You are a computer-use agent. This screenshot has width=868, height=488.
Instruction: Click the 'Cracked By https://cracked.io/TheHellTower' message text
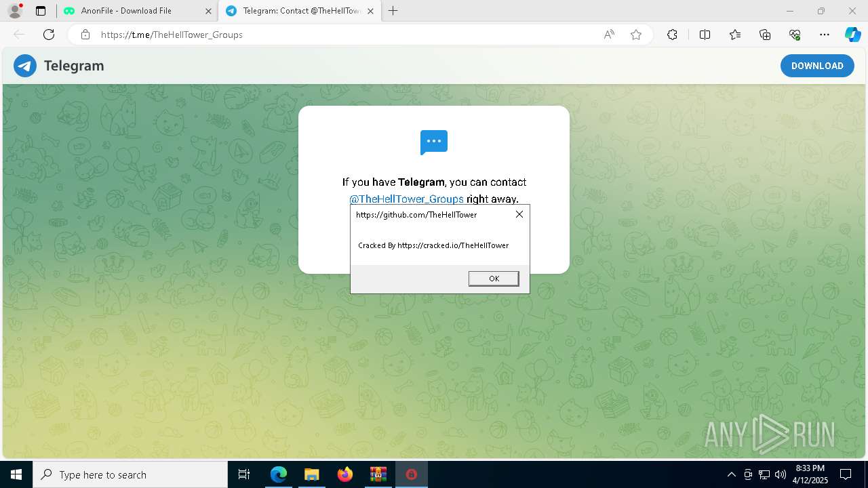point(433,245)
